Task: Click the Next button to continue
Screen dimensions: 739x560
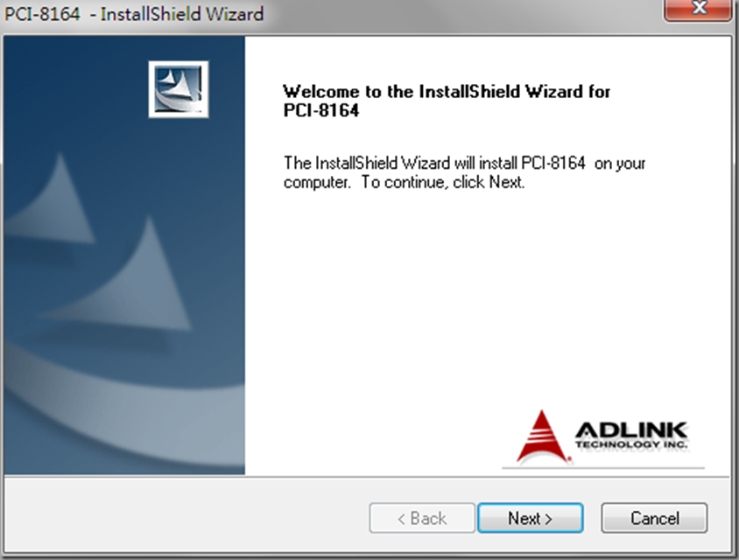Action: (x=530, y=518)
